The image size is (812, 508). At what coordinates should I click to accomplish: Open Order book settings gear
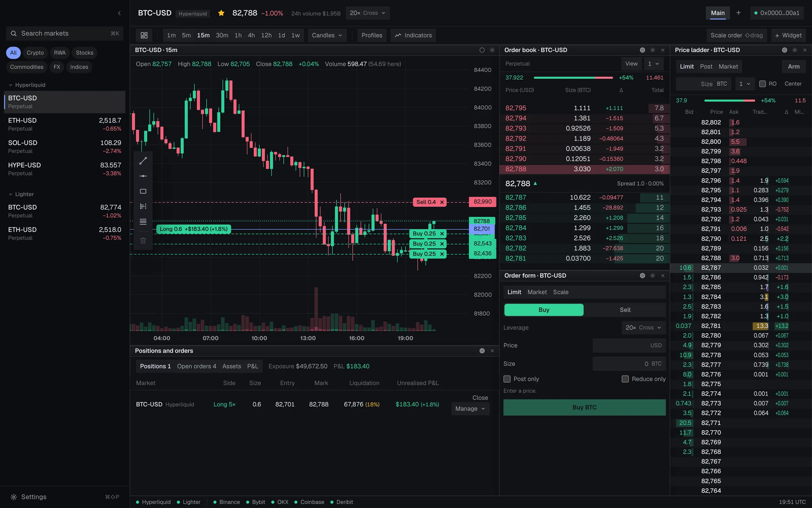coord(653,50)
